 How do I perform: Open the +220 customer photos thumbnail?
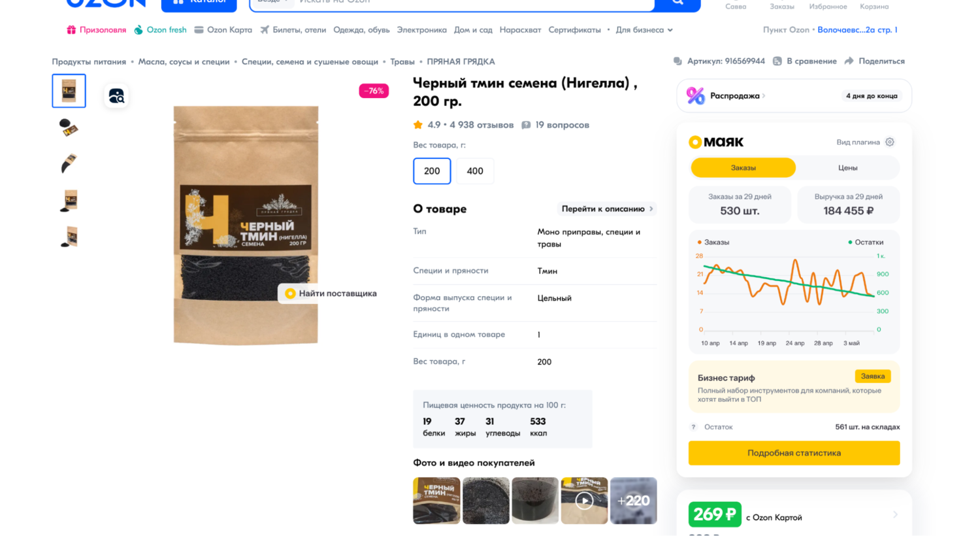(x=633, y=501)
